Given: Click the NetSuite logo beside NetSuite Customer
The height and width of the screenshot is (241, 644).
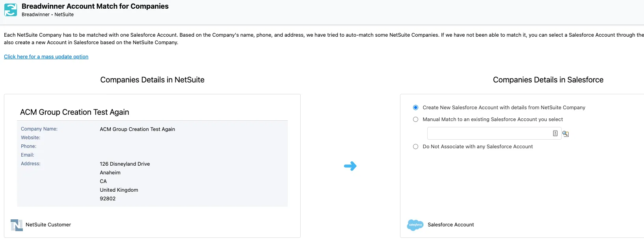Looking at the screenshot, I should click(17, 225).
